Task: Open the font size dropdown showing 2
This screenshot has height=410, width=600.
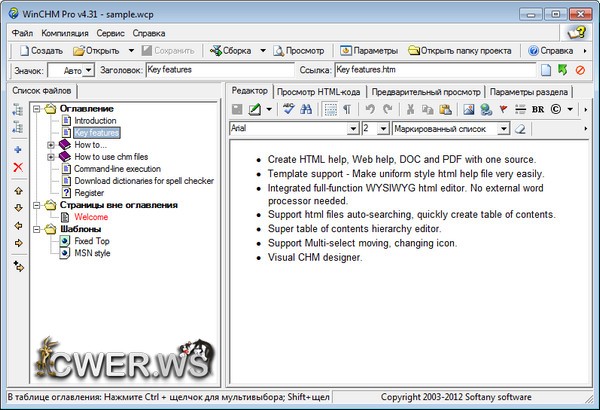Action: (383, 129)
